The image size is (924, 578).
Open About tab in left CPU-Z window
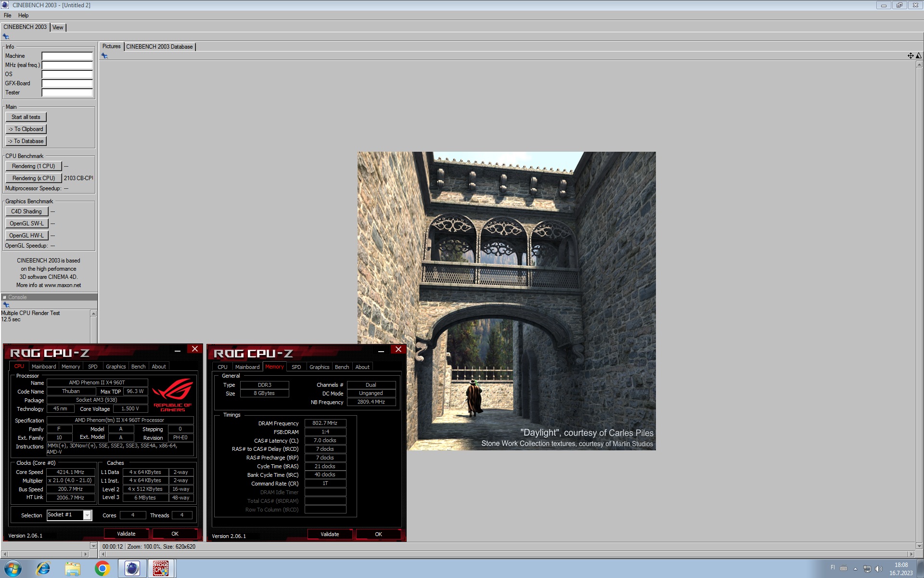pyautogui.click(x=159, y=367)
